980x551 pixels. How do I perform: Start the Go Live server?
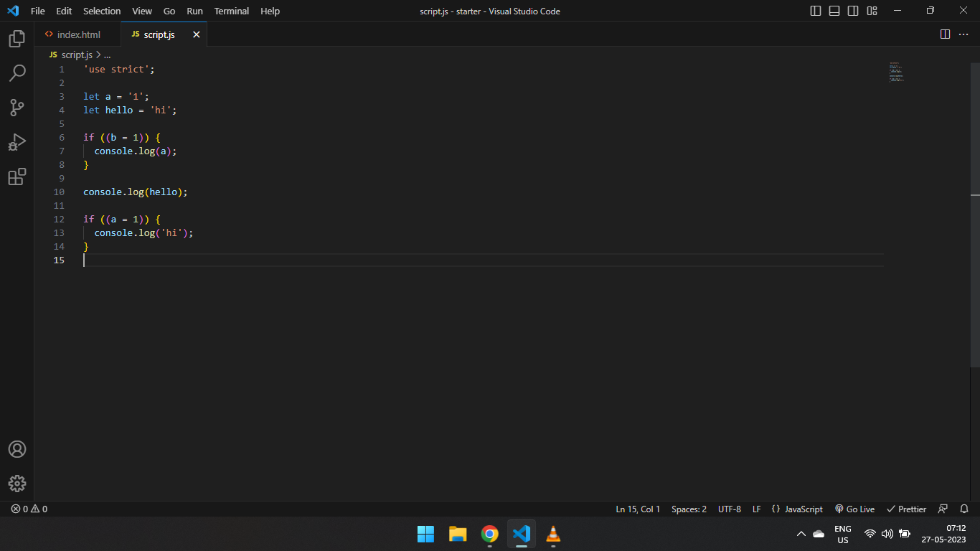(x=854, y=509)
